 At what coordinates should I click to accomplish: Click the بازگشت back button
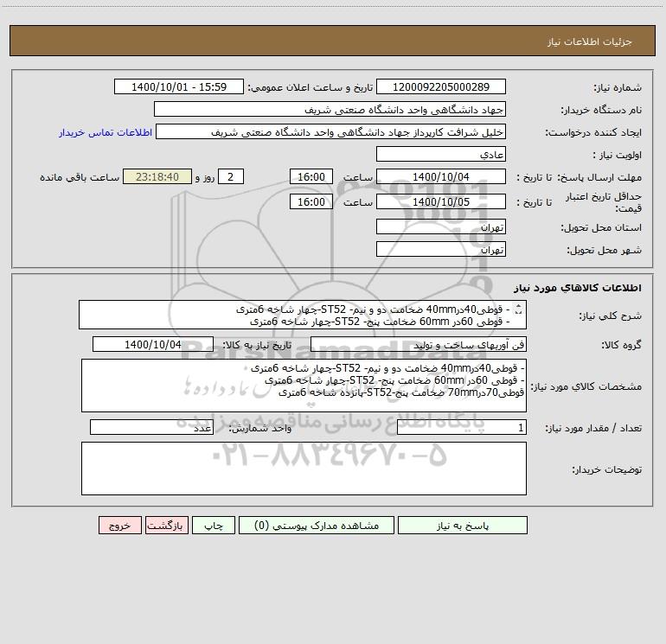click(x=166, y=525)
